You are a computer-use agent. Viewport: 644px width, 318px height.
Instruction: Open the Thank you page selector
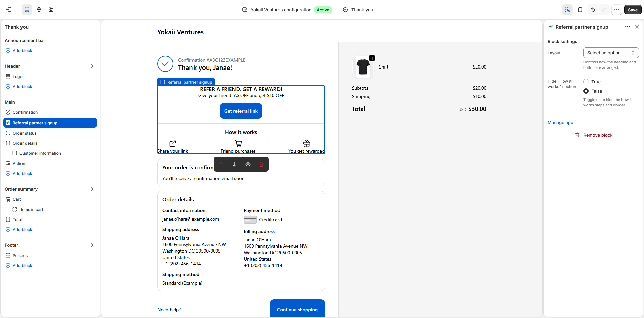(358, 10)
